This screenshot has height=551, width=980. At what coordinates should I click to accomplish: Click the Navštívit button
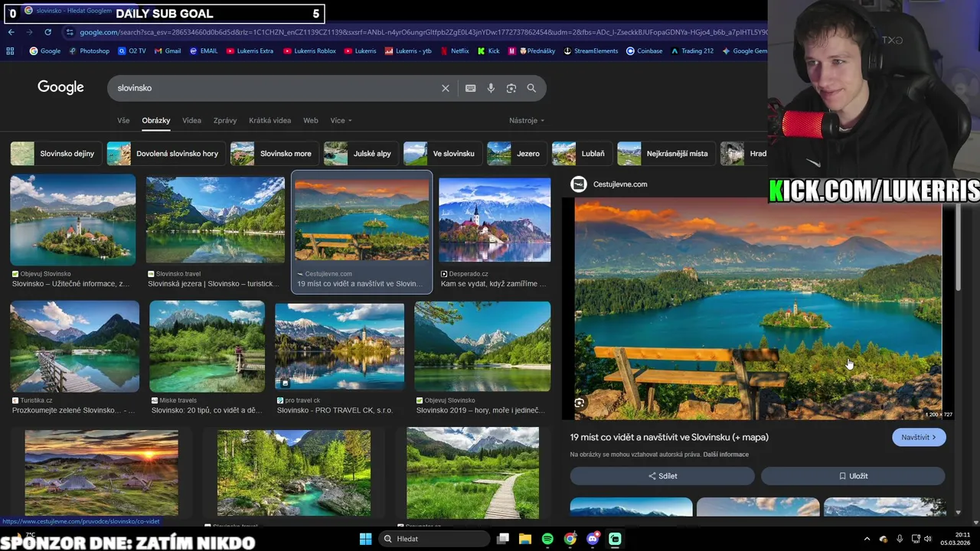919,437
